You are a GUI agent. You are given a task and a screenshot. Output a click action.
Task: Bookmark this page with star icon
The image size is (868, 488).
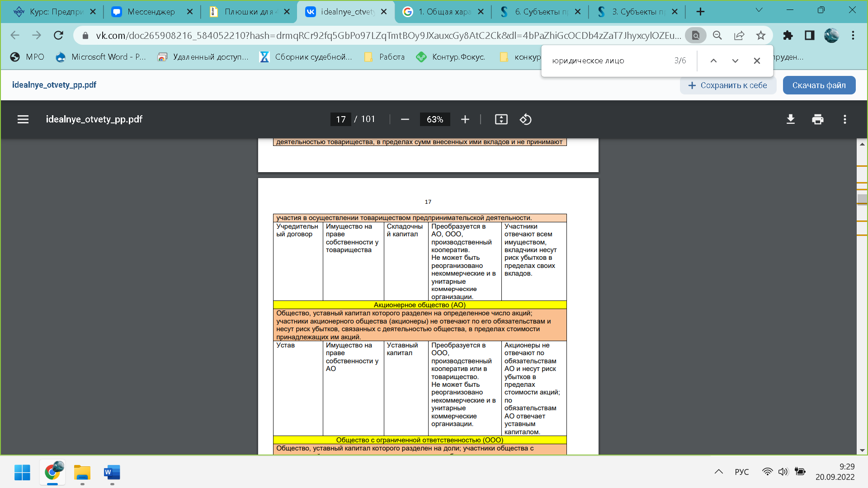click(761, 35)
